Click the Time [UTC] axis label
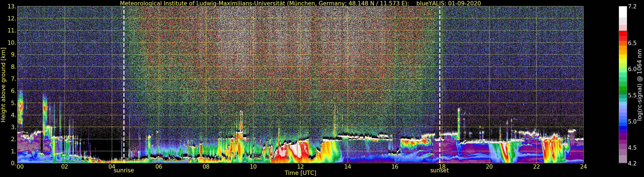Screen dimensions: 644x177 (300, 173)
